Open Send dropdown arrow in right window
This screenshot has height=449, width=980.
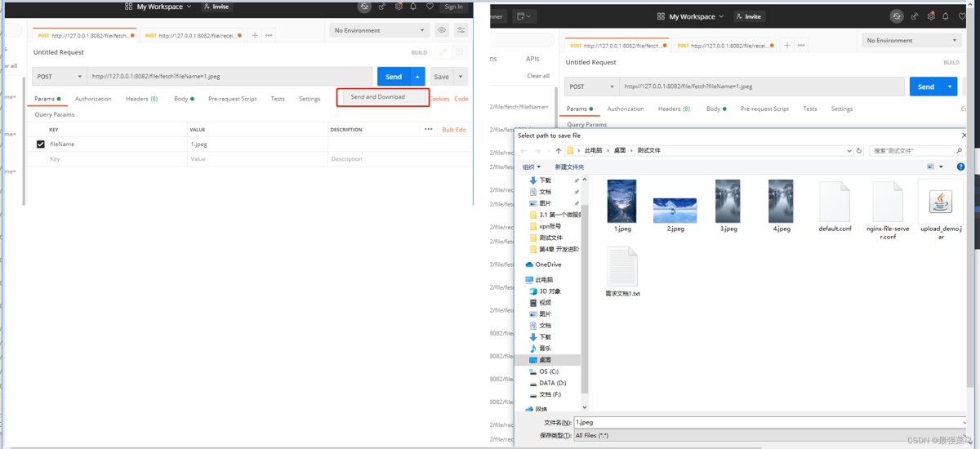tap(950, 87)
